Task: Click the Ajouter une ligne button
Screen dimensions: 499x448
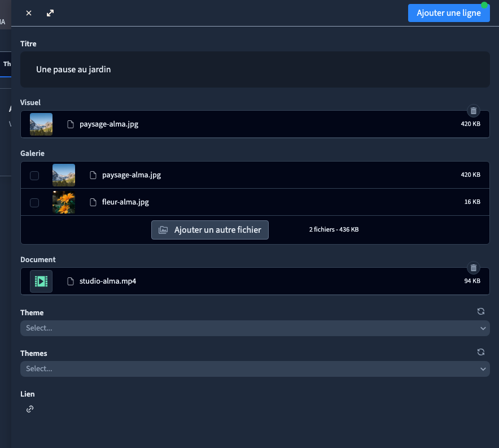Action: click(x=449, y=13)
